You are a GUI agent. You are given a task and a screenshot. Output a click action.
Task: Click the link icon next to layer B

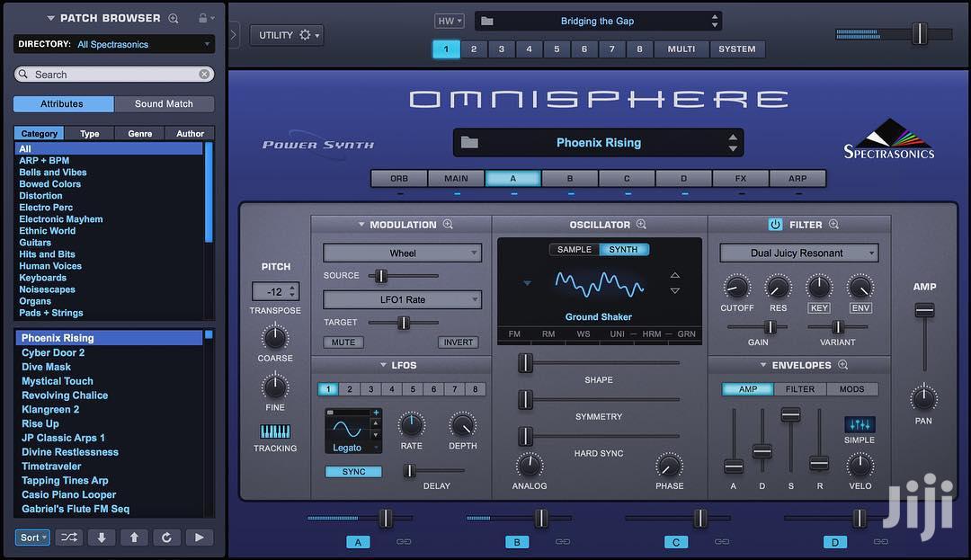coord(562,541)
